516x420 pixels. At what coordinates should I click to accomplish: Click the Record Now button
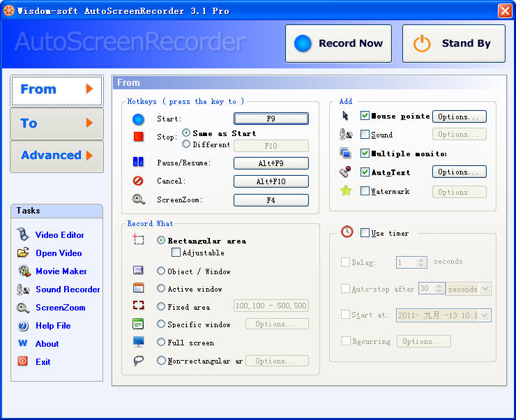(338, 43)
